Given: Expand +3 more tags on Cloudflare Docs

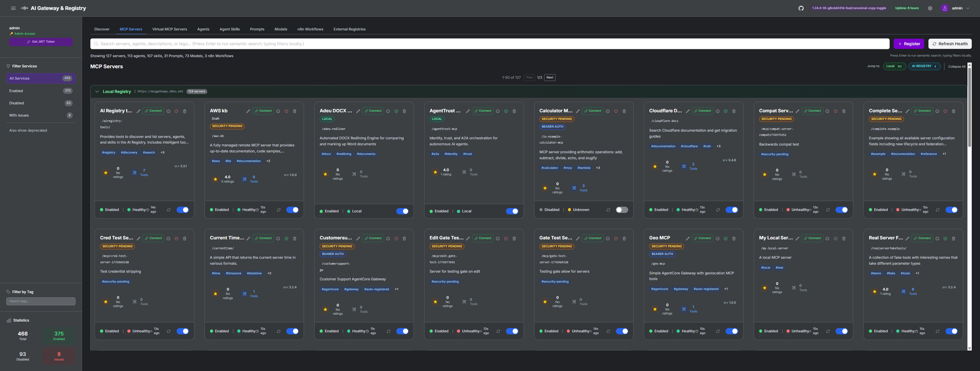Looking at the screenshot, I should point(718,146).
